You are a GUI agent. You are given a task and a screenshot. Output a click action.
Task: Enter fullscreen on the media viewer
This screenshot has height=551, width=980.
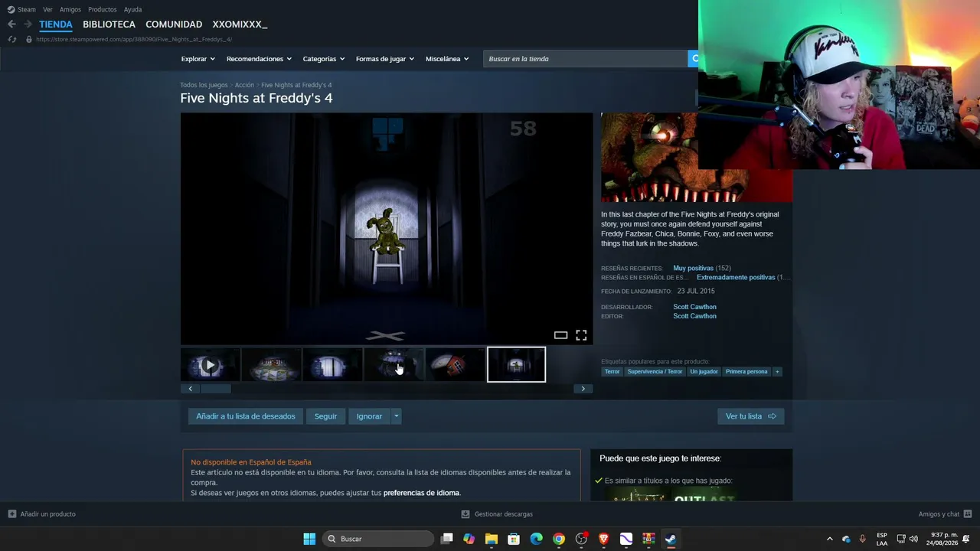(x=581, y=335)
